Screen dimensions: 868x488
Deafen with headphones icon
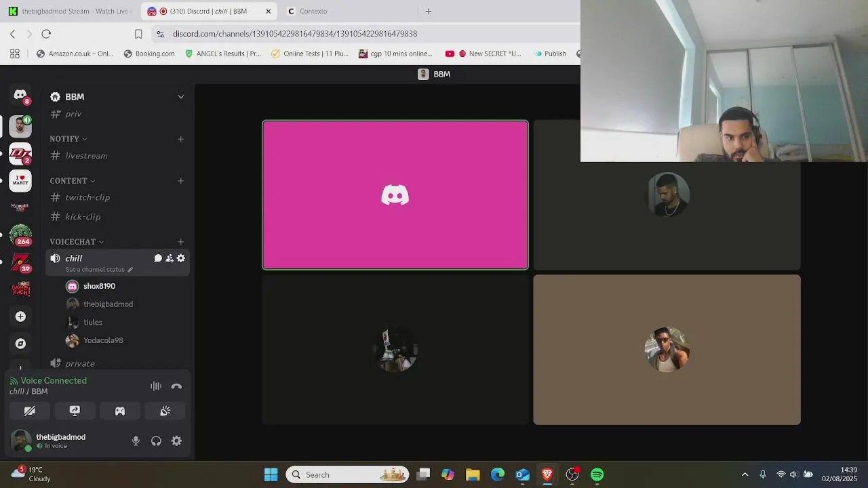point(156,441)
